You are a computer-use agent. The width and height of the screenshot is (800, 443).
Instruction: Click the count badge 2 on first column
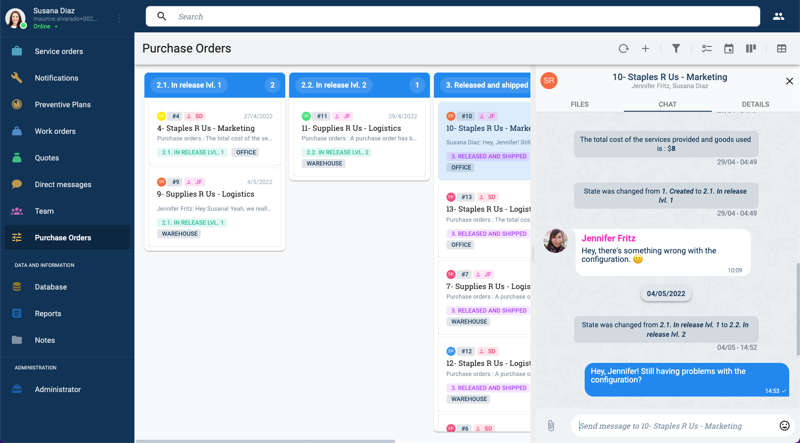pyautogui.click(x=272, y=85)
